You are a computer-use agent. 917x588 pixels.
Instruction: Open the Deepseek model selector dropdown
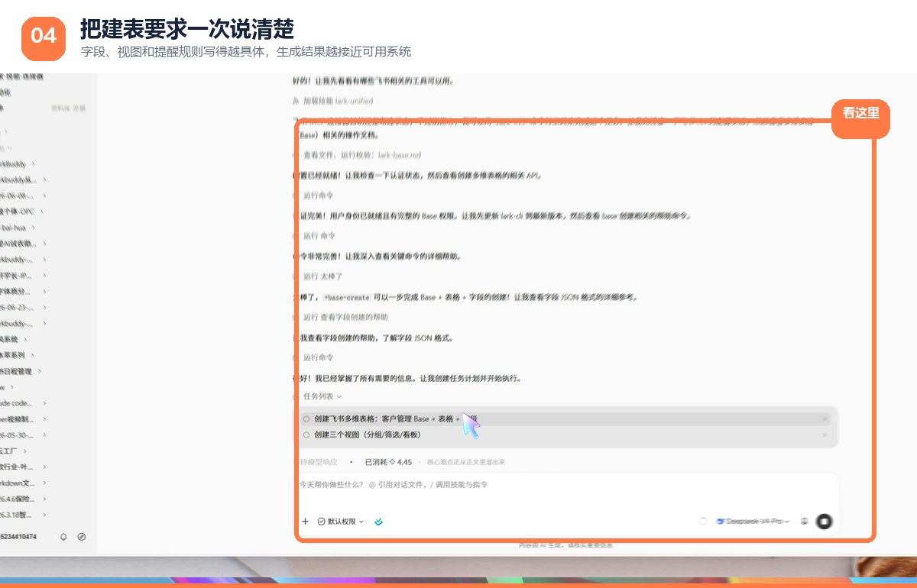[x=752, y=522]
